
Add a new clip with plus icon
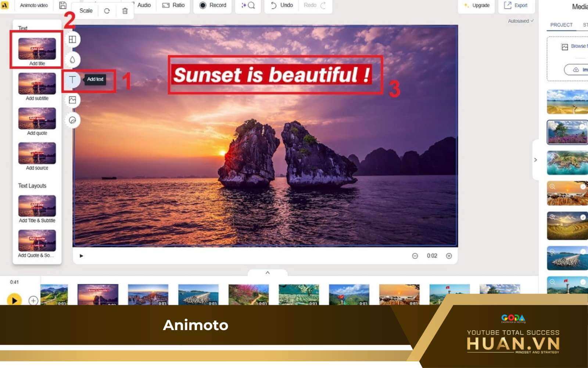click(33, 301)
